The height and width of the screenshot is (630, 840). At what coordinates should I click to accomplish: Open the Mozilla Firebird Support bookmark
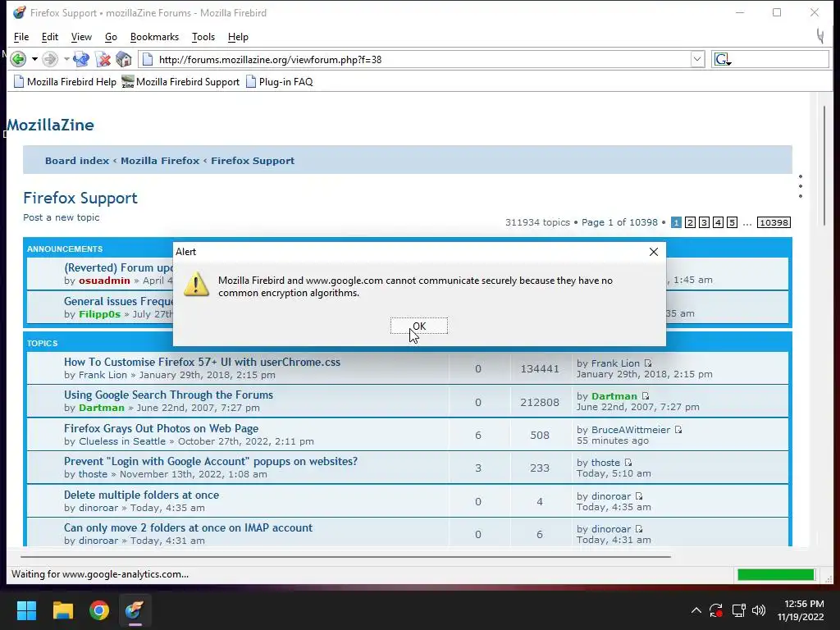180,82
